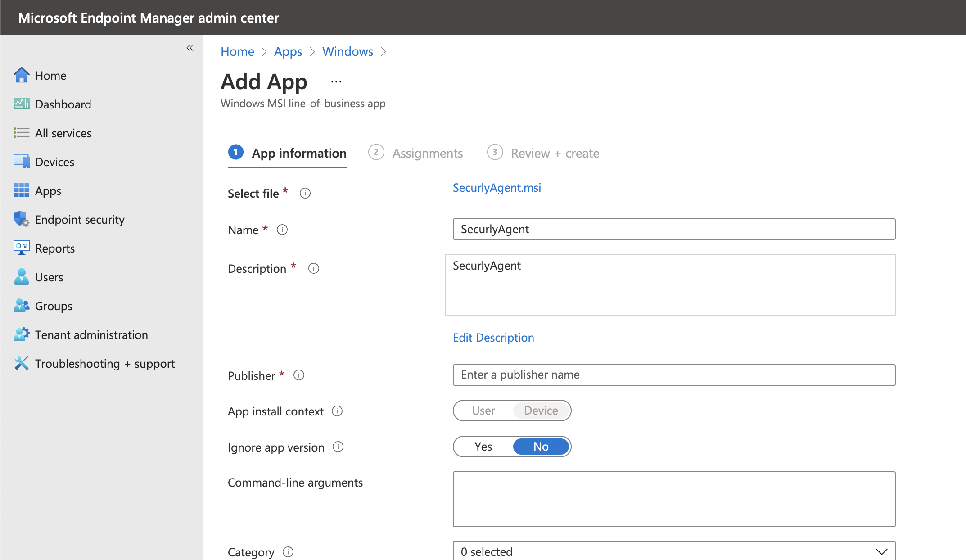Open Reports in the left navigation
Image resolution: width=966 pixels, height=560 pixels.
[55, 248]
